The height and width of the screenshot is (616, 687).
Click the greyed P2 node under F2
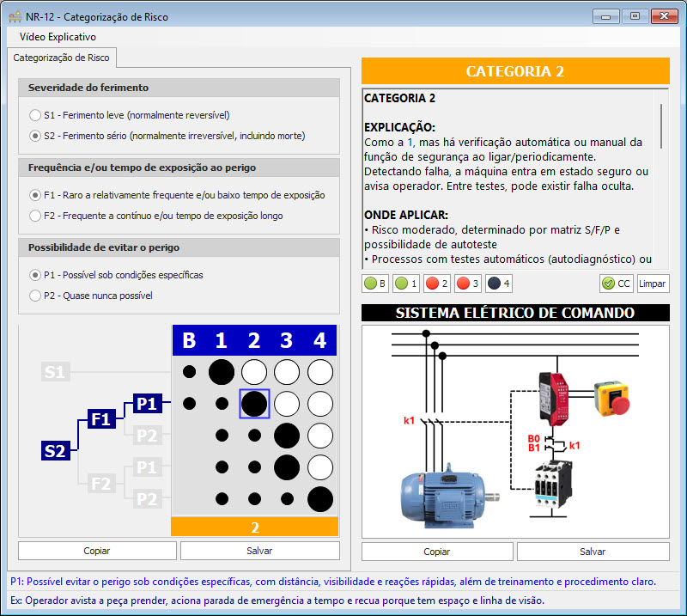(147, 499)
